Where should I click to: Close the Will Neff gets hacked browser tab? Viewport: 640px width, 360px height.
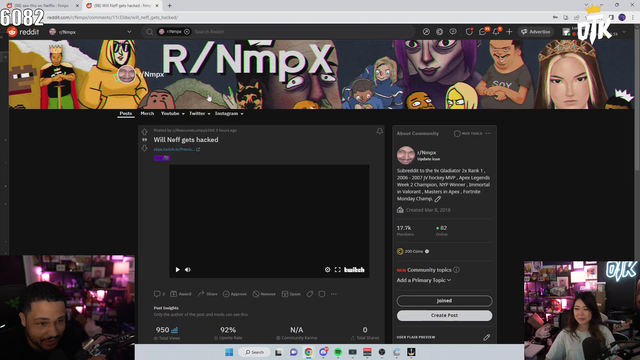(x=157, y=6)
